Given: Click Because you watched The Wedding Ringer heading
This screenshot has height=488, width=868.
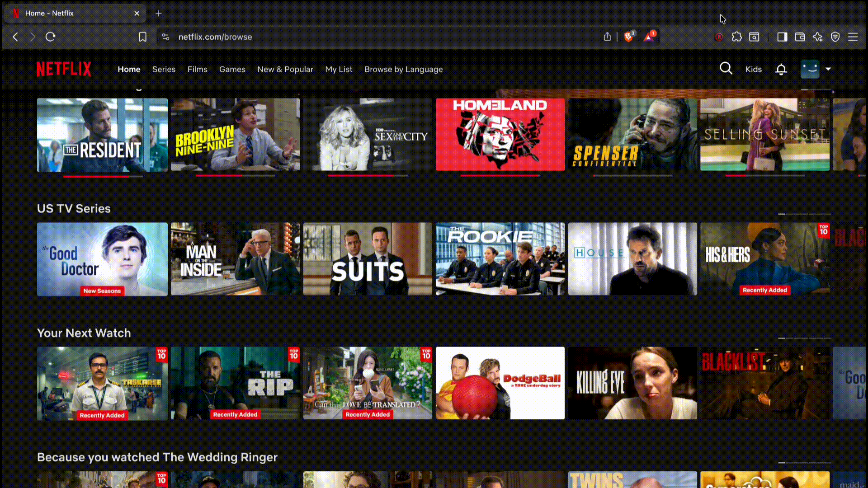Looking at the screenshot, I should point(157,457).
